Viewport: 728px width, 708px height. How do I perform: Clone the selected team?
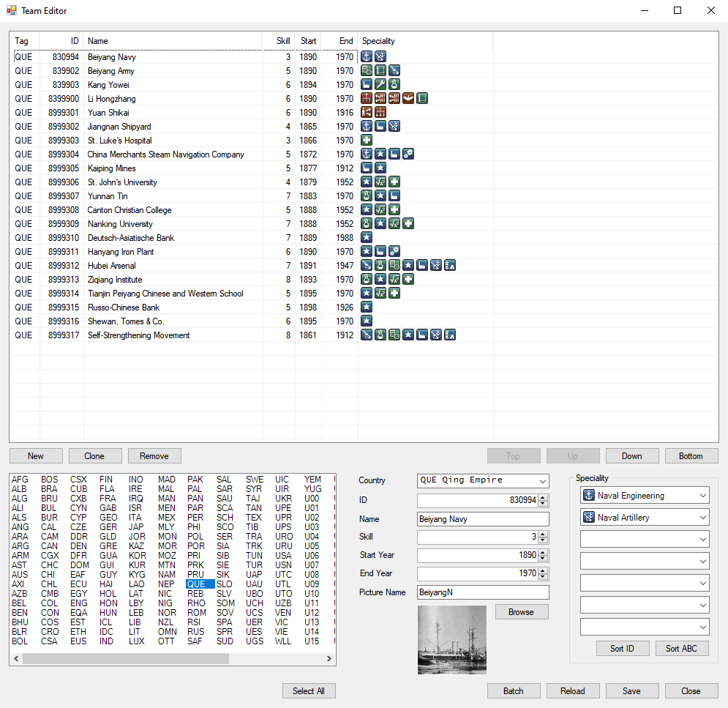point(95,455)
